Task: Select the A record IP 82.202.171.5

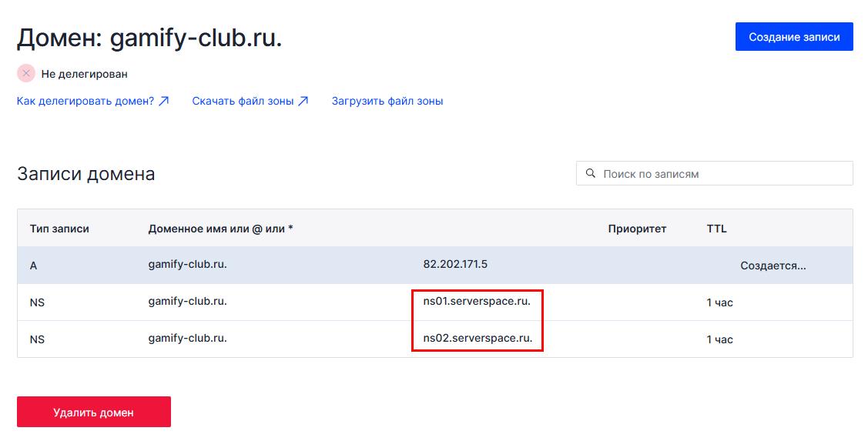Action: point(455,264)
